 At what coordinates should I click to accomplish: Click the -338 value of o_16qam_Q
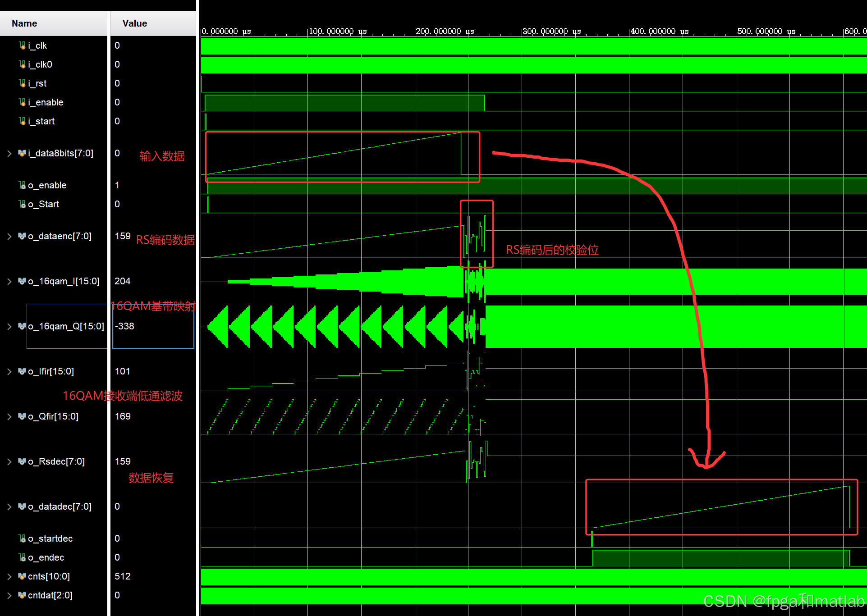pyautogui.click(x=124, y=326)
